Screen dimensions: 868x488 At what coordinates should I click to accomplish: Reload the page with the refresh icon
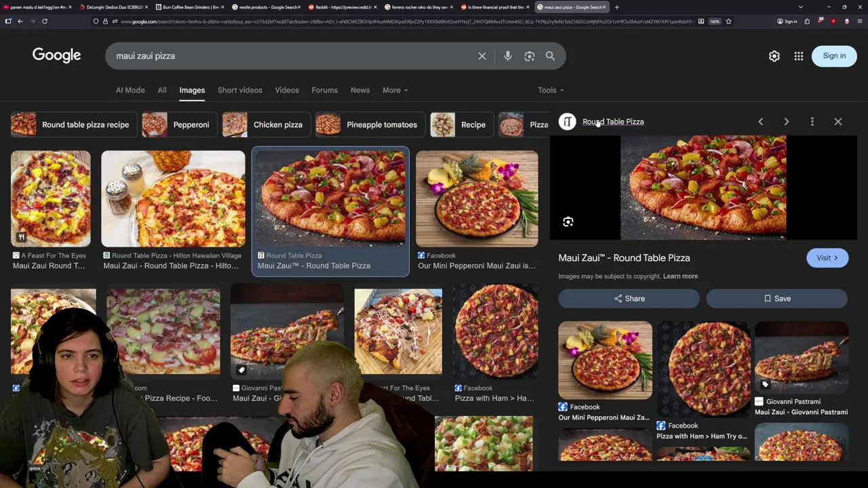pyautogui.click(x=45, y=21)
